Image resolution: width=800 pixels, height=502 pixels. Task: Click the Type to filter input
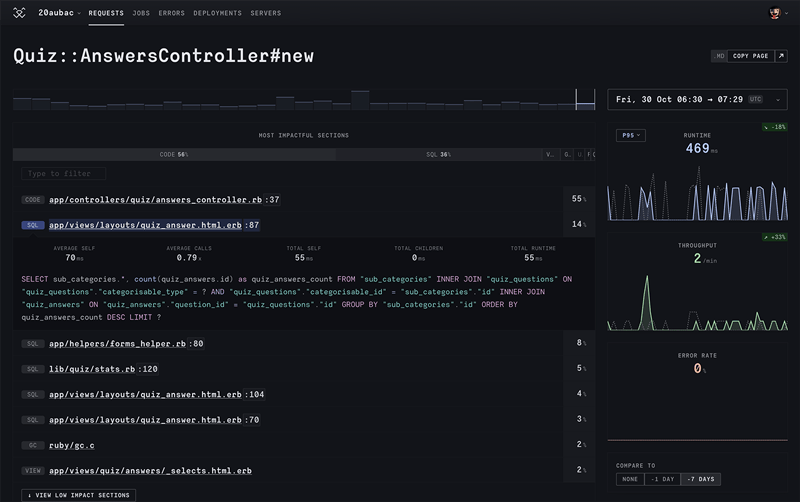pos(64,174)
